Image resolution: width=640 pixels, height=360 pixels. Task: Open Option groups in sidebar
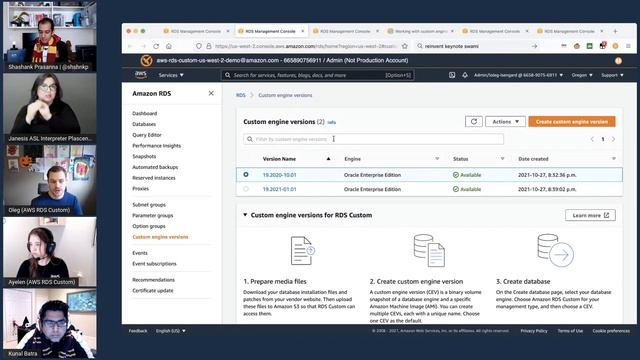pos(149,226)
